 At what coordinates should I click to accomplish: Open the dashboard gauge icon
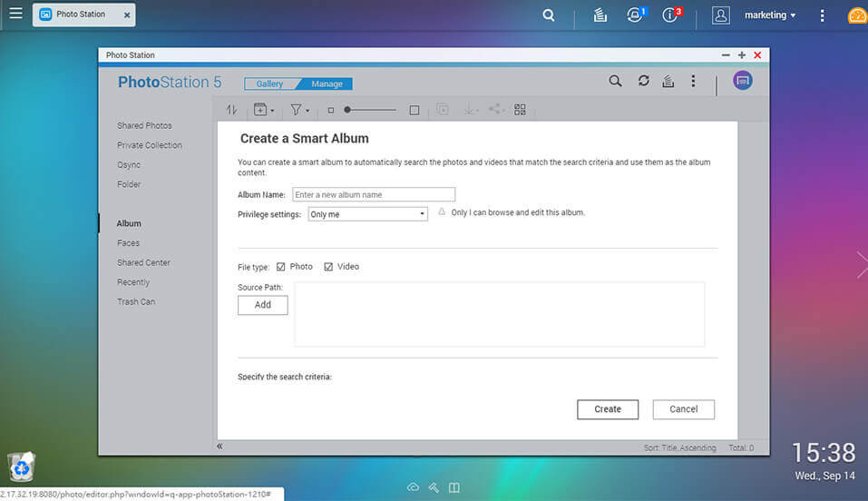click(857, 15)
